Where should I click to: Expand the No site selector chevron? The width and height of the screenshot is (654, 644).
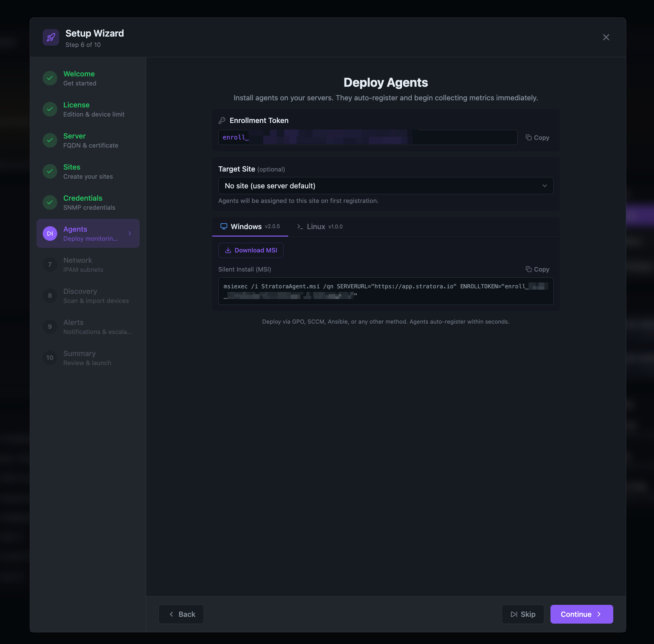tap(544, 185)
